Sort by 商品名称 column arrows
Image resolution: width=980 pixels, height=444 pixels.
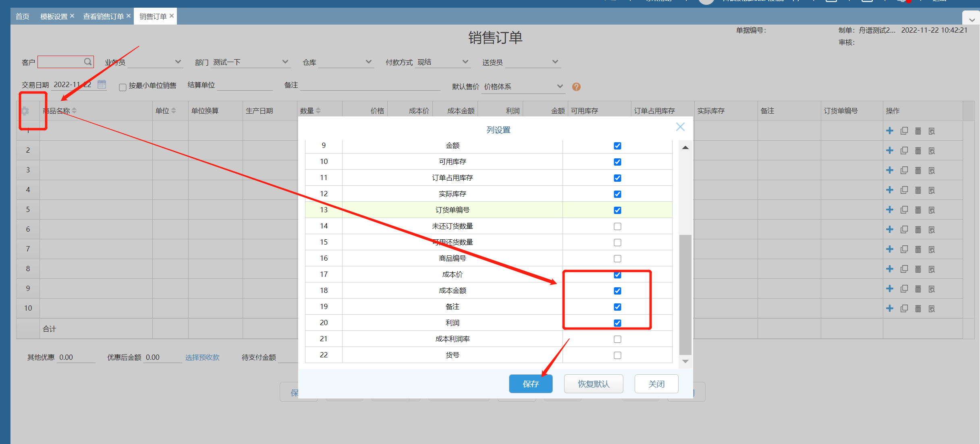point(74,110)
